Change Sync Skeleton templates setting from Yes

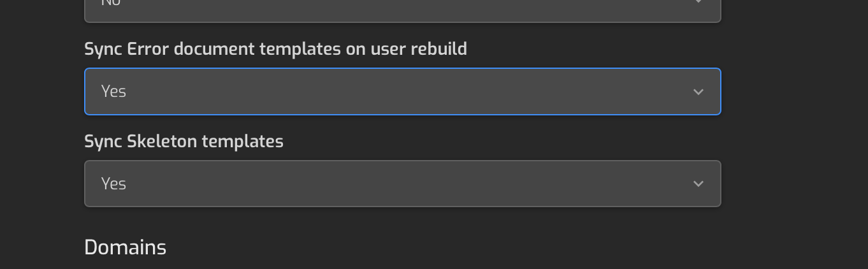click(402, 184)
